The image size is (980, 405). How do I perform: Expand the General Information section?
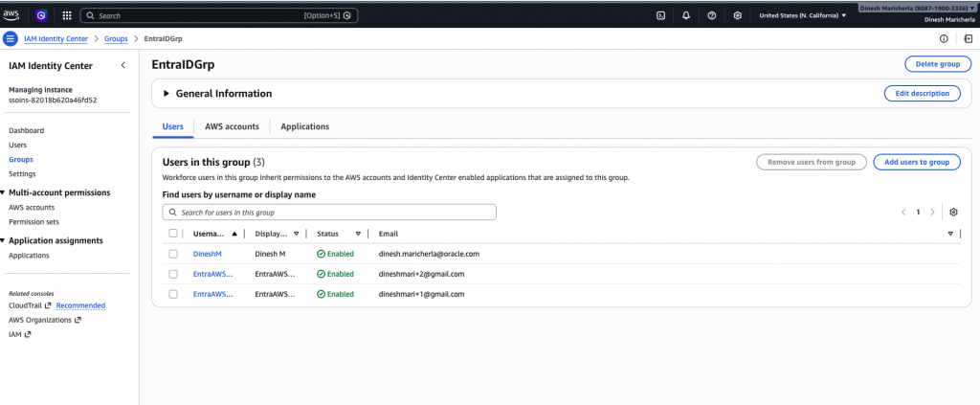(x=167, y=94)
